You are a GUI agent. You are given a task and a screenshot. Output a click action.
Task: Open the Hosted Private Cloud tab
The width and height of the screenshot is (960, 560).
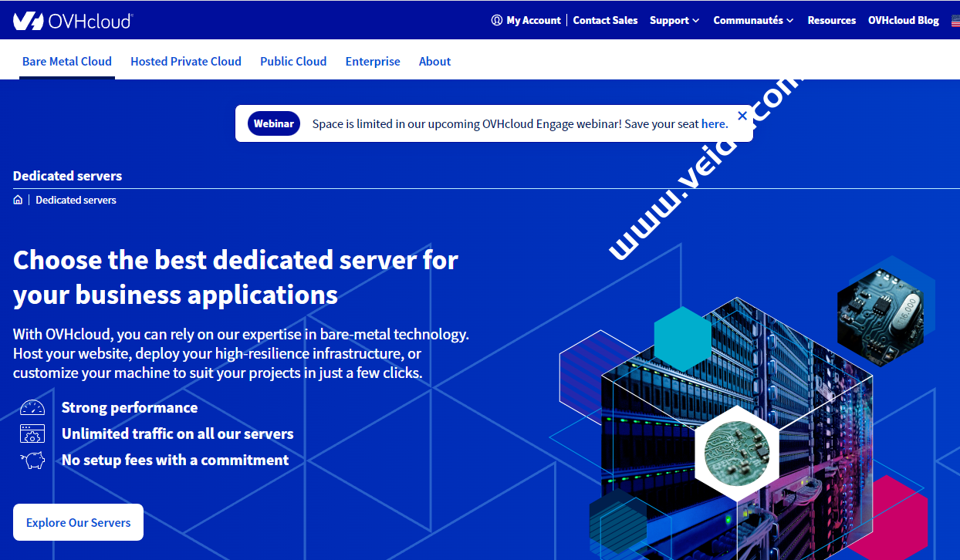pyautogui.click(x=186, y=62)
